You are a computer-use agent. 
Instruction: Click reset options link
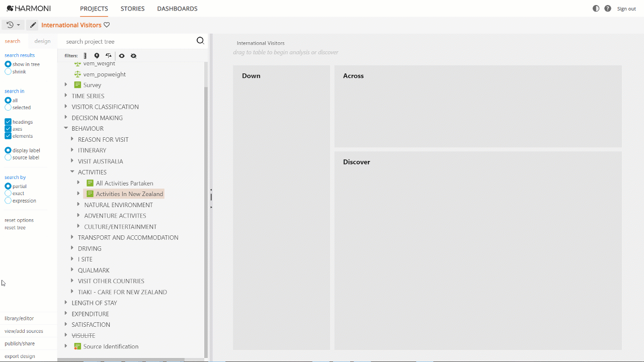(x=19, y=220)
